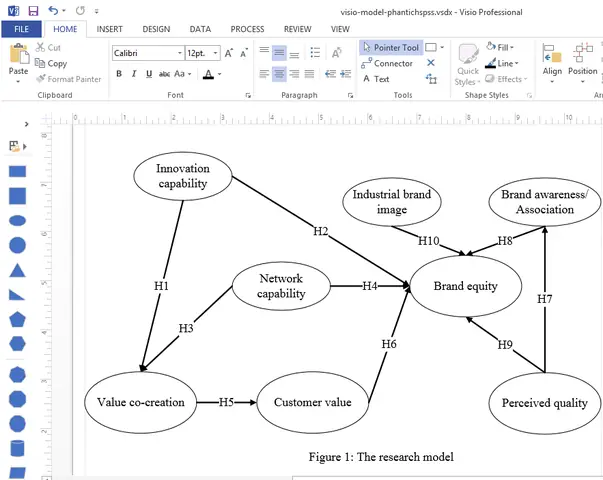Switch to the REVIEW tab
603x480 pixels.
pos(298,29)
